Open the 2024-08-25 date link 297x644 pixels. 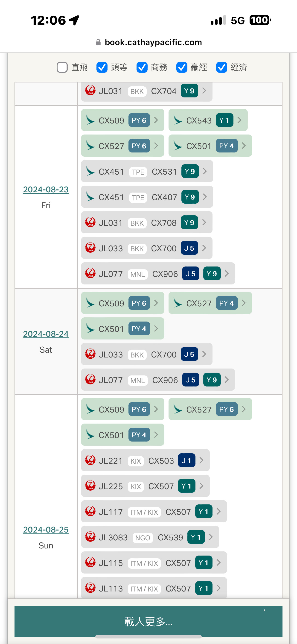click(46, 530)
